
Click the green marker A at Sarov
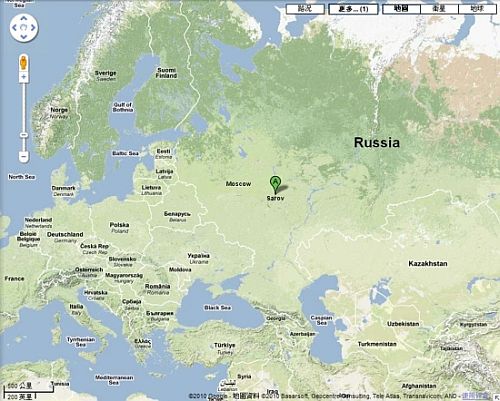pyautogui.click(x=275, y=184)
